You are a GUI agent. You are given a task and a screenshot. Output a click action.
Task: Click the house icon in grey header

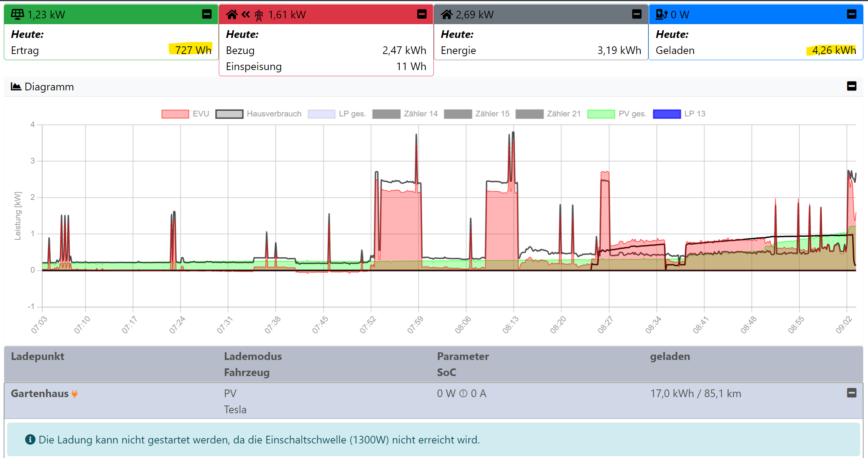click(446, 15)
